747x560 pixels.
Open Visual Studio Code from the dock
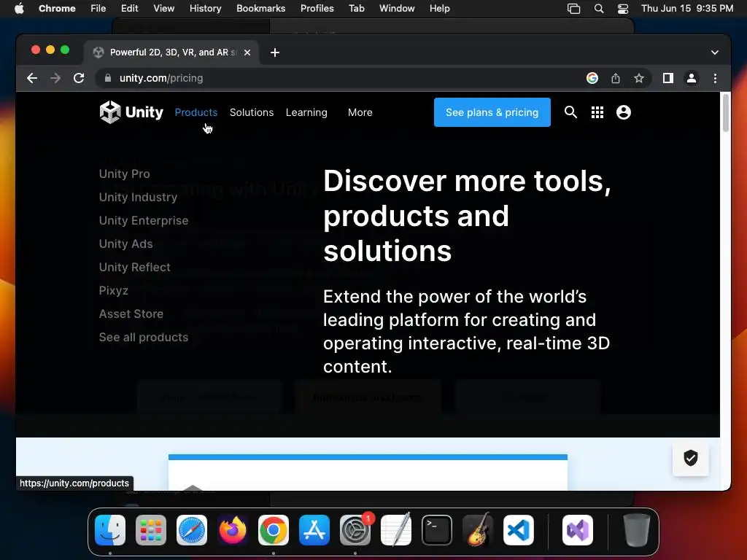pos(519,530)
